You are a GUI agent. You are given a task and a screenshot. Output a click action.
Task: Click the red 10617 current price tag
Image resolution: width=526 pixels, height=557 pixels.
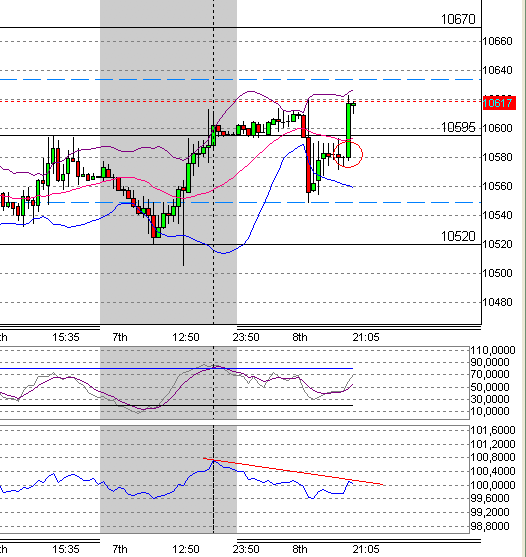click(x=499, y=103)
